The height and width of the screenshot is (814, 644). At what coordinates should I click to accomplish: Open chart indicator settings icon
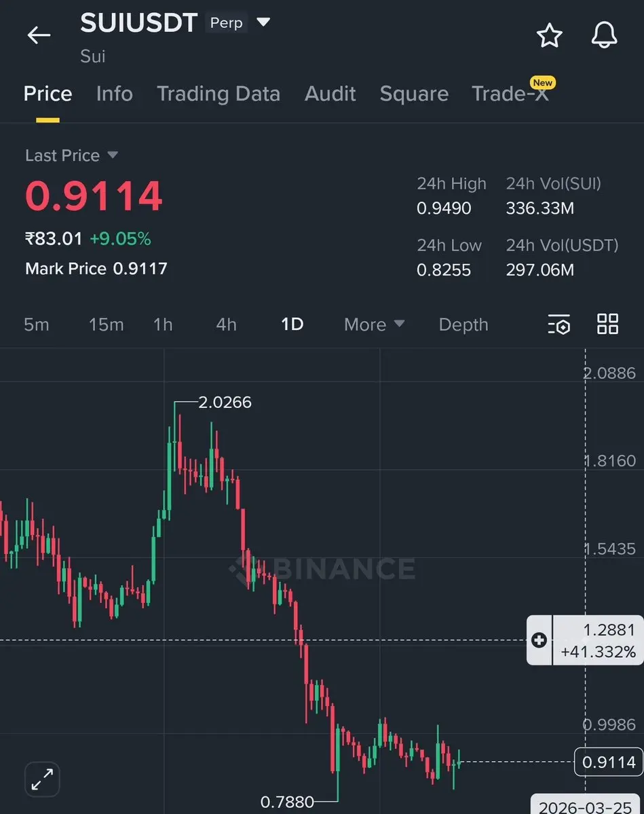(x=559, y=324)
